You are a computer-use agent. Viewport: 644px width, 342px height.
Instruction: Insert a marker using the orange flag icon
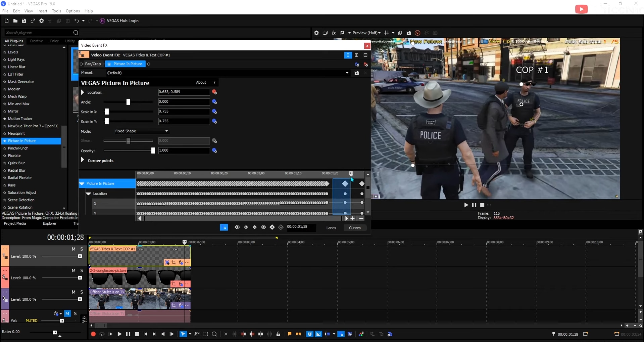pyautogui.click(x=290, y=334)
